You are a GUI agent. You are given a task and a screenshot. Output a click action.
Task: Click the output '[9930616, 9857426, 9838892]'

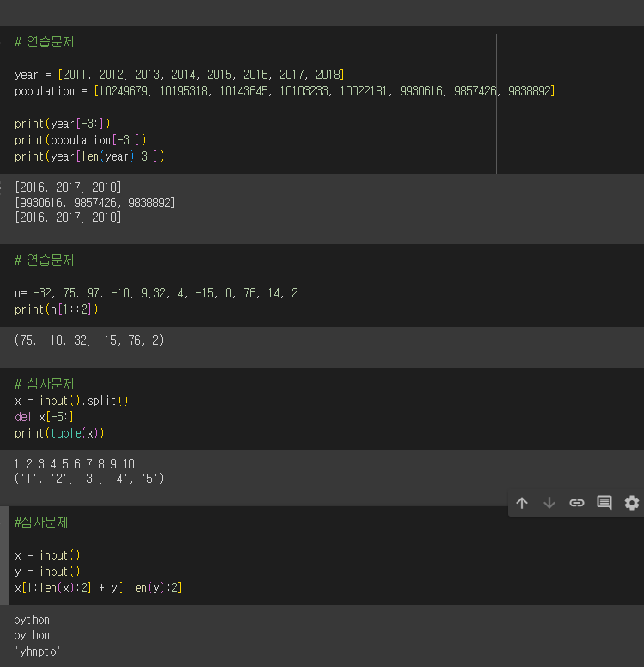(95, 203)
